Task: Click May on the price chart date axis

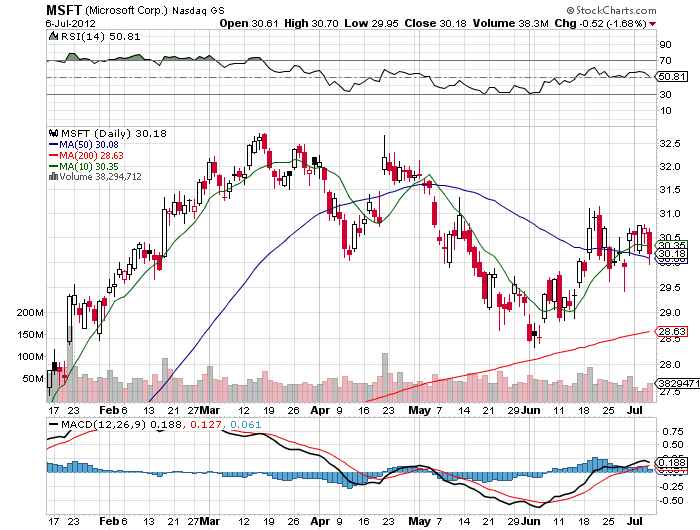Action: point(420,410)
